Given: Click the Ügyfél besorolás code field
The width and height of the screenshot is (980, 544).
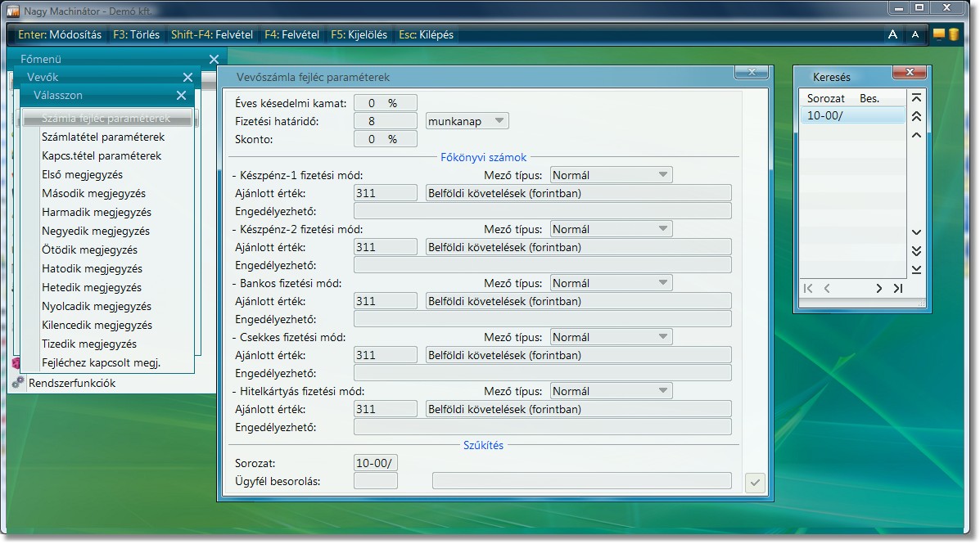Looking at the screenshot, I should [376, 481].
